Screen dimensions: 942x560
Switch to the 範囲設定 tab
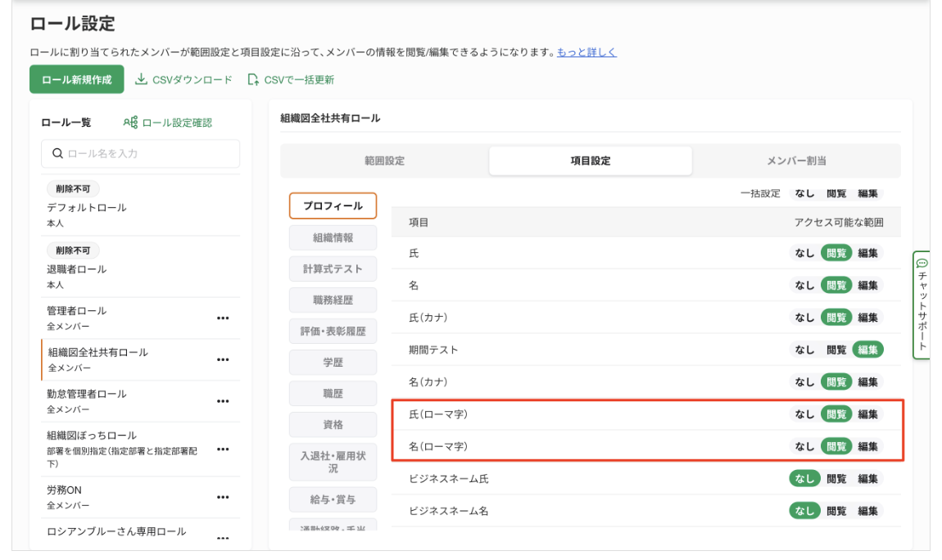click(x=384, y=161)
